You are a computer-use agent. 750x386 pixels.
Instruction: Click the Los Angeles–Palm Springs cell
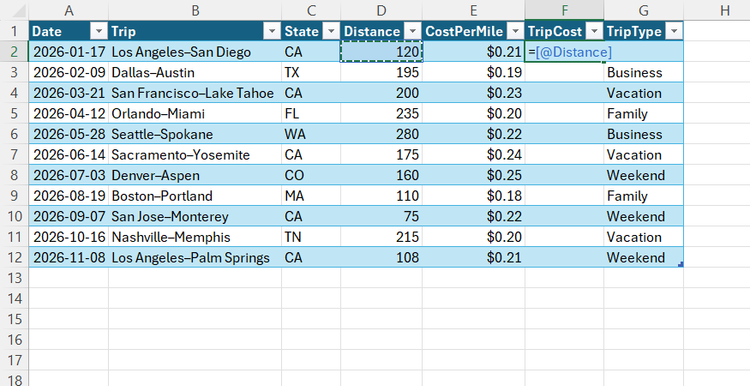195,257
